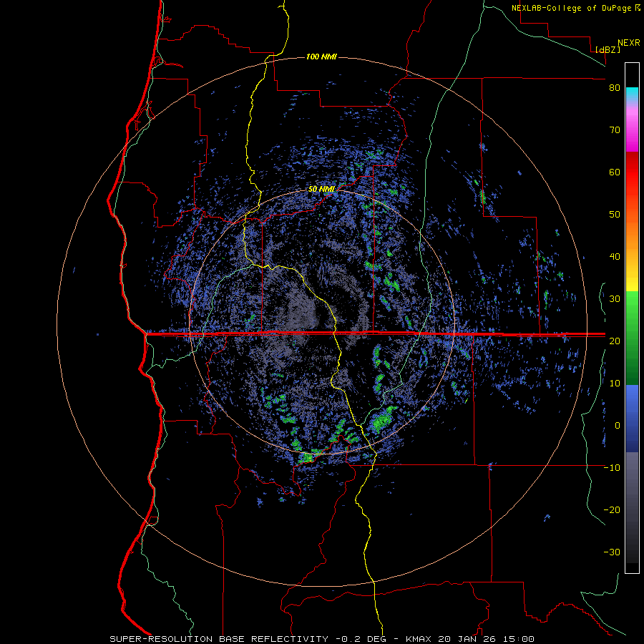This screenshot has height=644, width=644.
Task: Click the 10 value on the dBZ scale
Action: click(615, 384)
